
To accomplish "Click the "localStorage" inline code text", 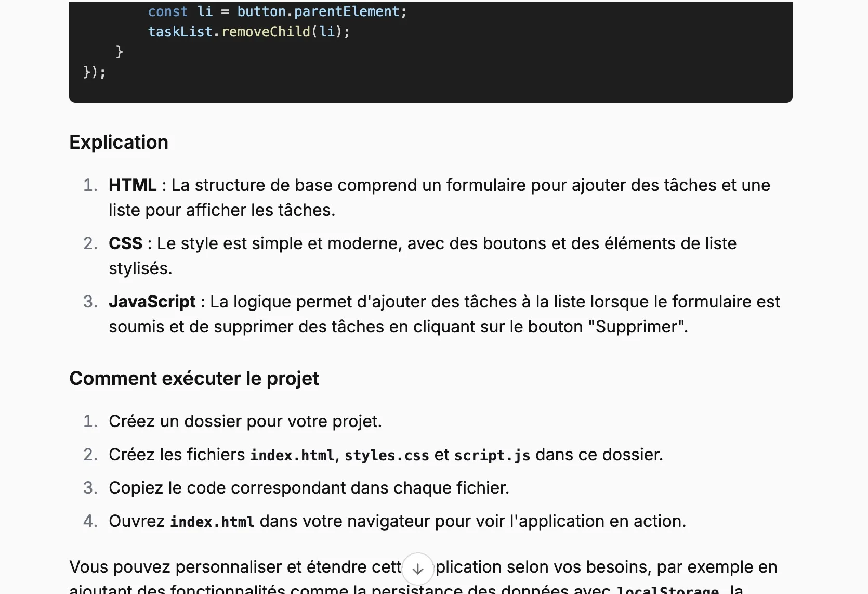I will click(667, 590).
